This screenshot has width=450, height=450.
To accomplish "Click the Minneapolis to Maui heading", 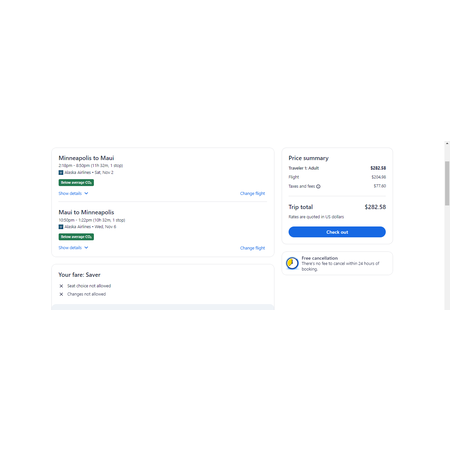I will click(x=86, y=158).
